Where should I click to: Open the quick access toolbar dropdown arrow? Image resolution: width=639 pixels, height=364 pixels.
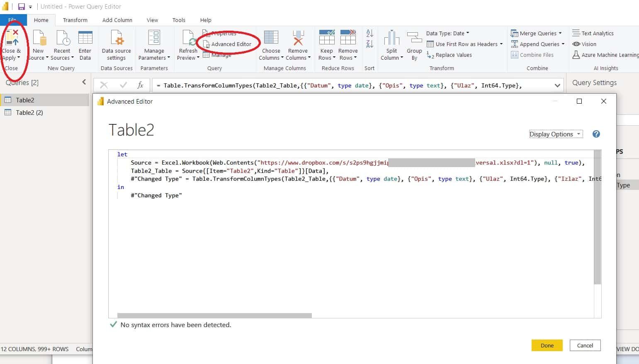[x=30, y=7]
